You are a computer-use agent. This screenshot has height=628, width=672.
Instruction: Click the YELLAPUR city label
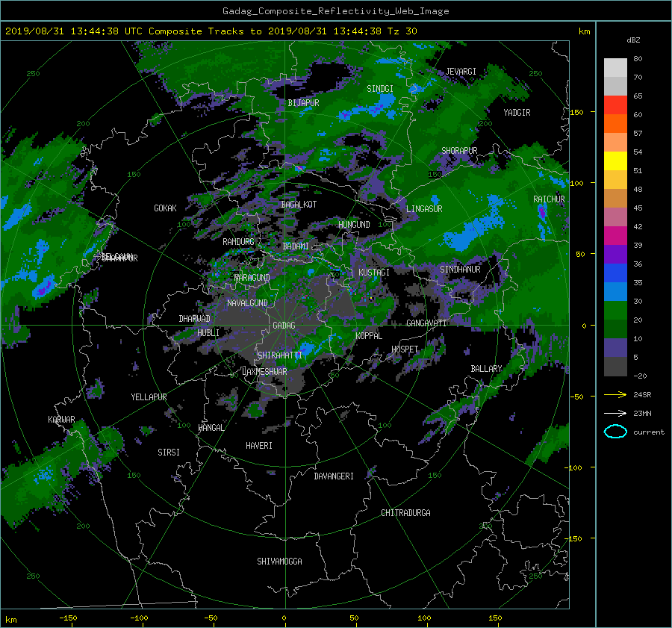149,397
